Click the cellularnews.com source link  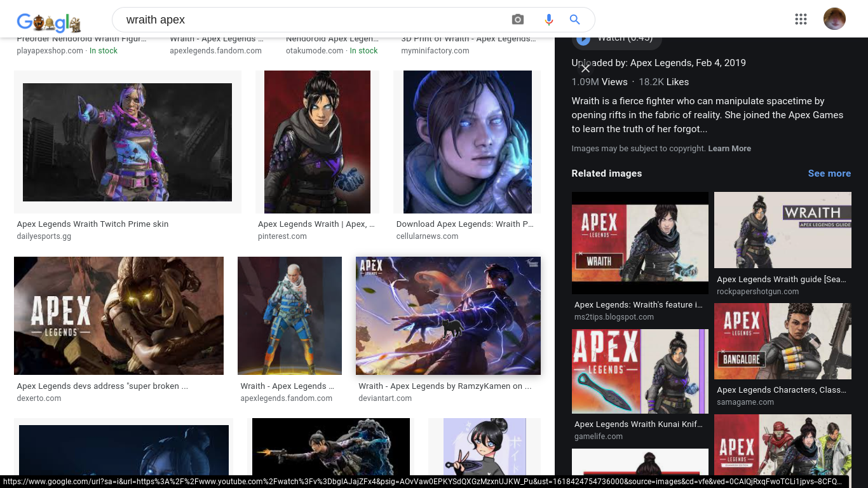pyautogui.click(x=427, y=236)
